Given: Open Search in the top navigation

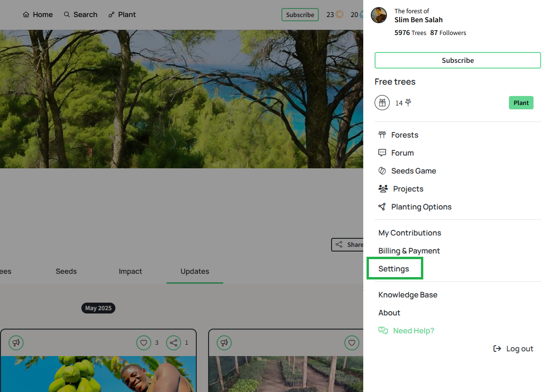Looking at the screenshot, I should click(80, 14).
